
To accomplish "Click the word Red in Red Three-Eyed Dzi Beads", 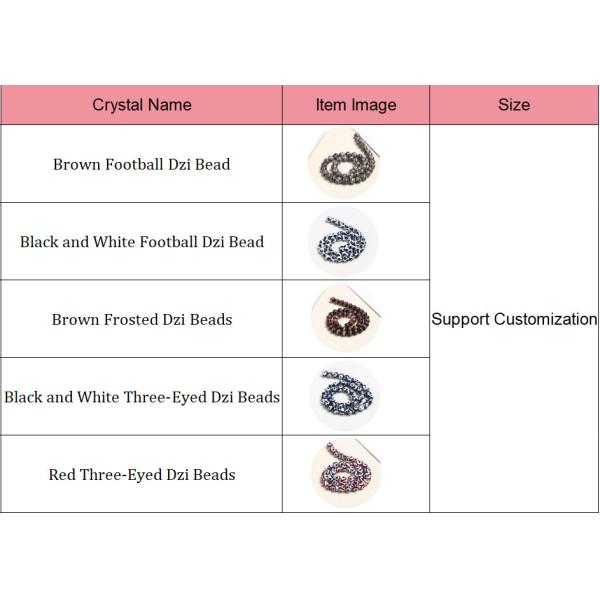I will (x=62, y=475).
